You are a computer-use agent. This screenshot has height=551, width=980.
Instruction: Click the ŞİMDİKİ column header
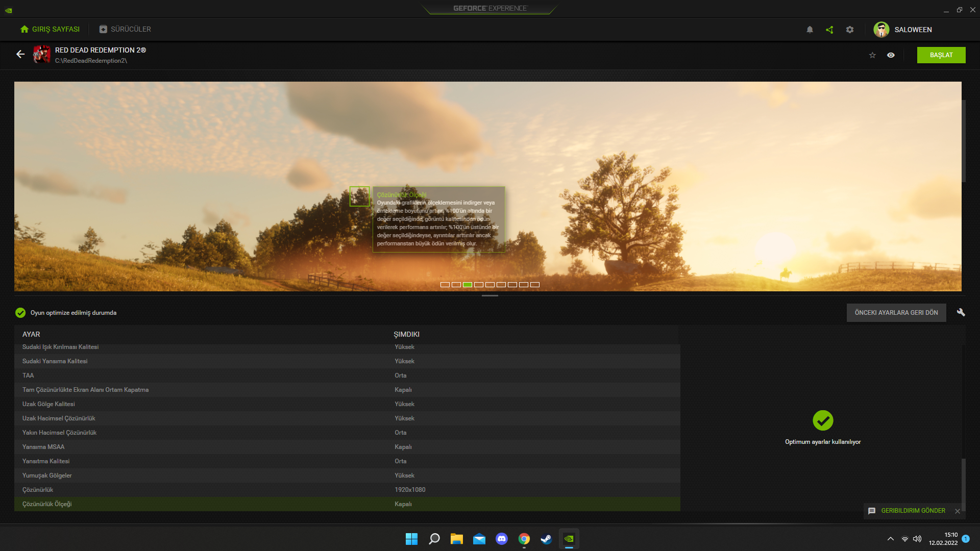(406, 334)
